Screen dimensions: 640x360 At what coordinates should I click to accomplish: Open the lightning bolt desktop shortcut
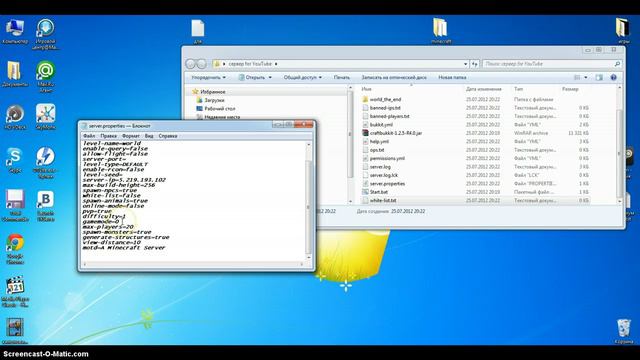click(x=45, y=162)
